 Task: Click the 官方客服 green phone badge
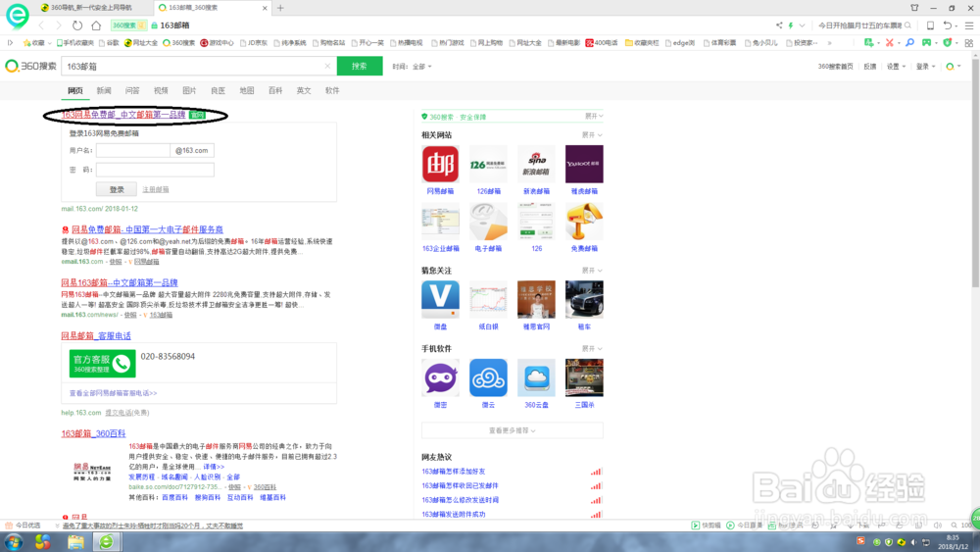tap(103, 363)
